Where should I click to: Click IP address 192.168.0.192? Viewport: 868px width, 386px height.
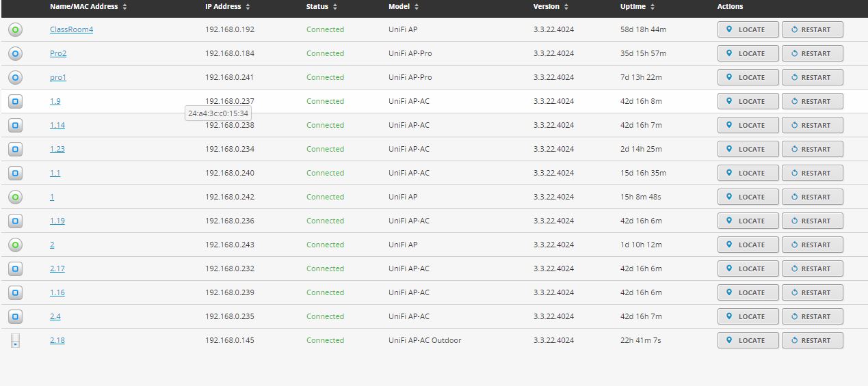[230, 30]
